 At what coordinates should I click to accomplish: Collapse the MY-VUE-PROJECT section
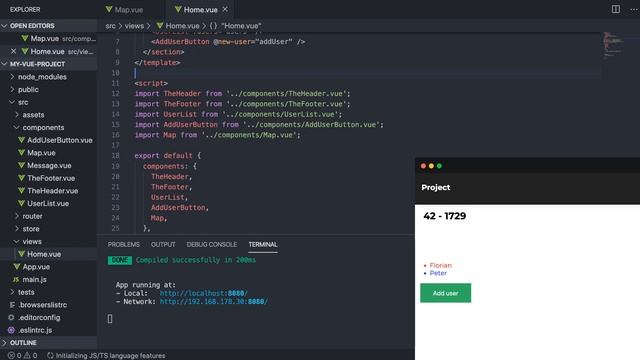click(x=4, y=64)
